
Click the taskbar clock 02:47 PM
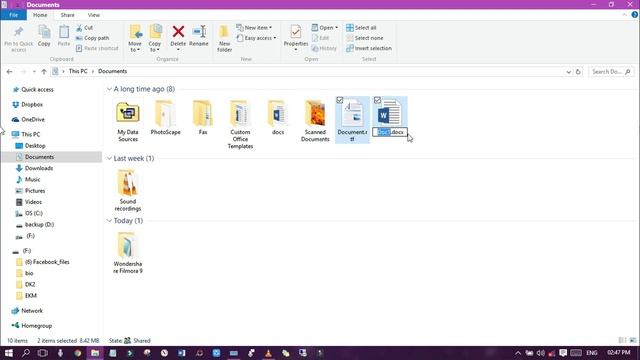pyautogui.click(x=619, y=353)
